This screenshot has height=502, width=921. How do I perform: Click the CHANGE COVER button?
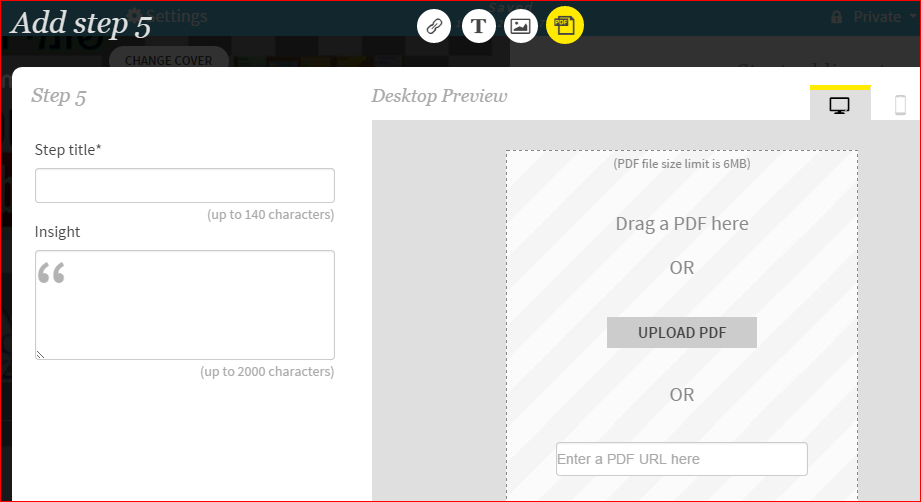[x=168, y=60]
